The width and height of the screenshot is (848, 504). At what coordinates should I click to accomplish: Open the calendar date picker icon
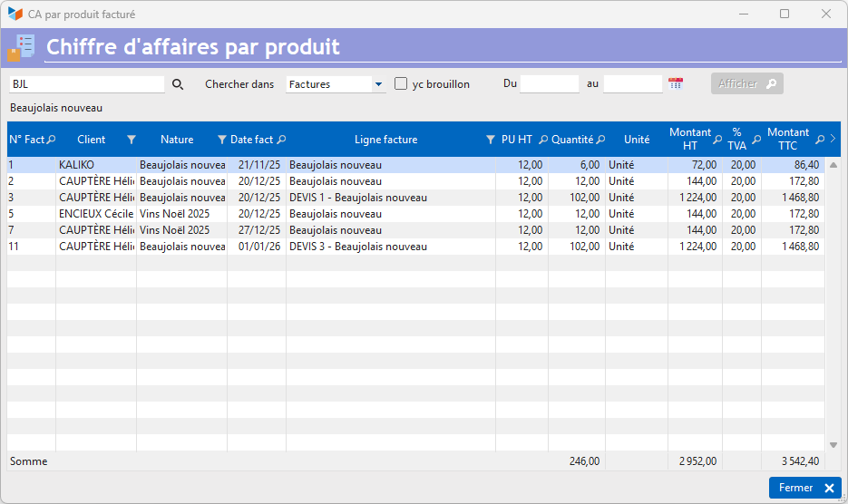click(676, 83)
